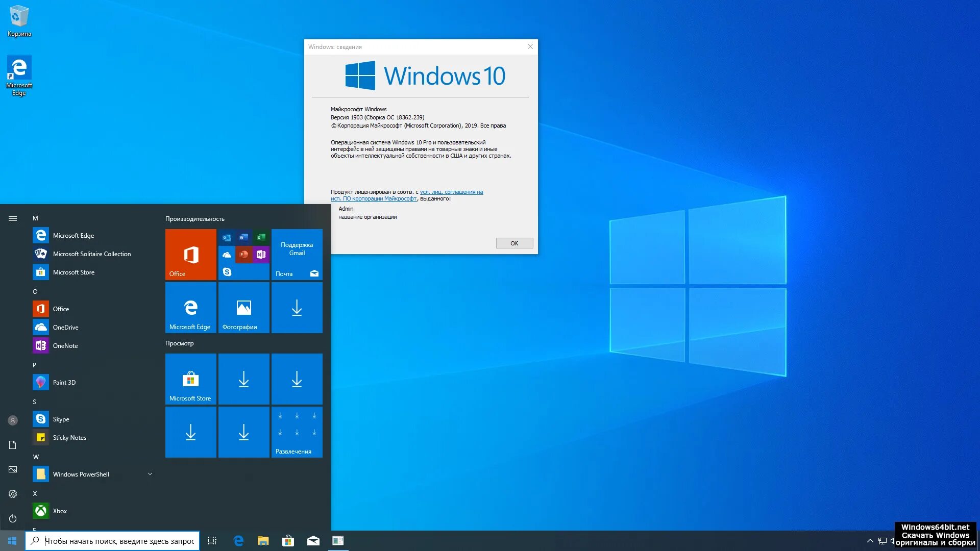Open Skype from app list

pyautogui.click(x=61, y=418)
